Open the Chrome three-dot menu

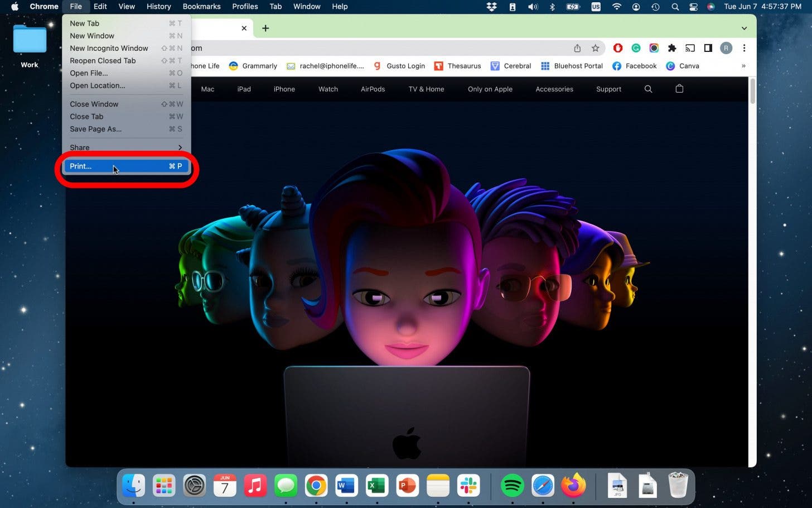coord(744,48)
